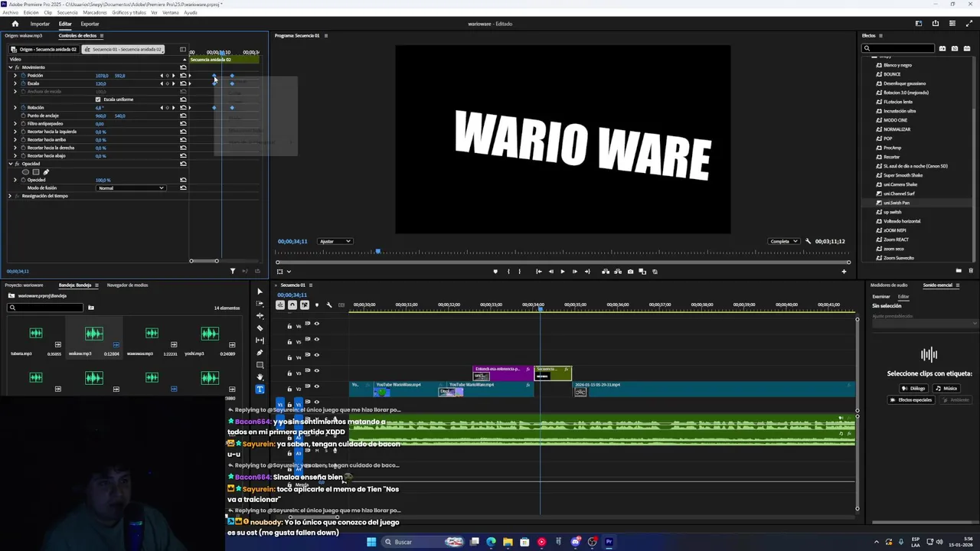The width and height of the screenshot is (980, 551).
Task: Apply the uni.Swish Pan preset
Action: [x=897, y=203]
